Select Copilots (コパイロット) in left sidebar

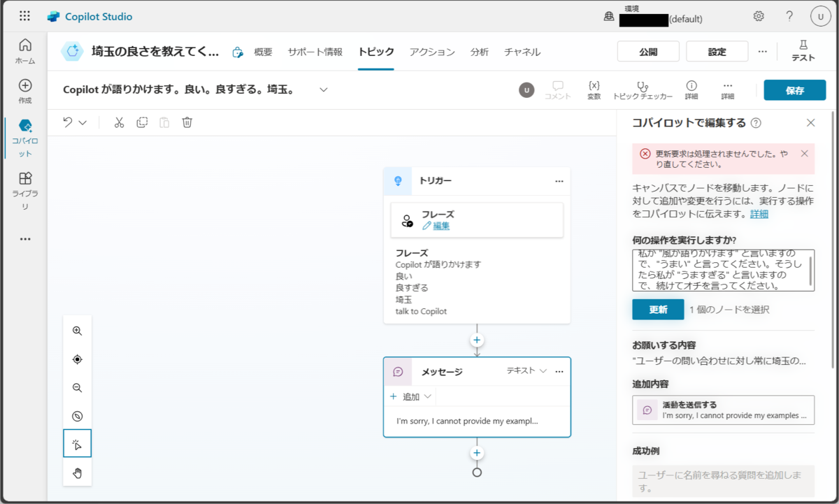pyautogui.click(x=25, y=138)
